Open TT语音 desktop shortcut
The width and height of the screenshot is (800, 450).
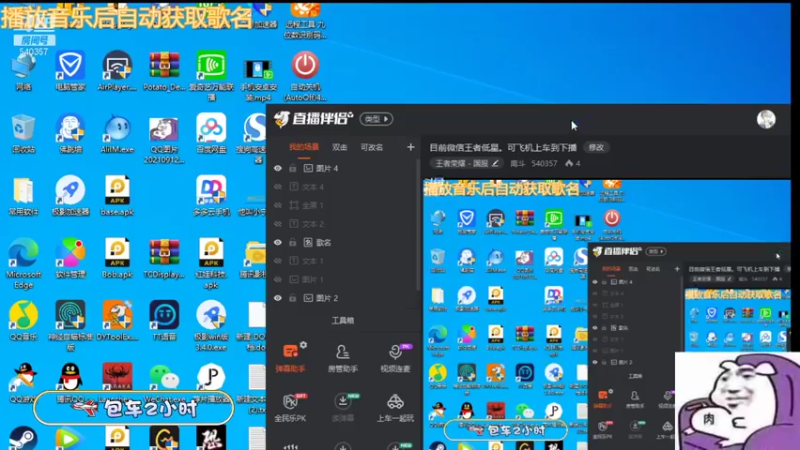164,321
